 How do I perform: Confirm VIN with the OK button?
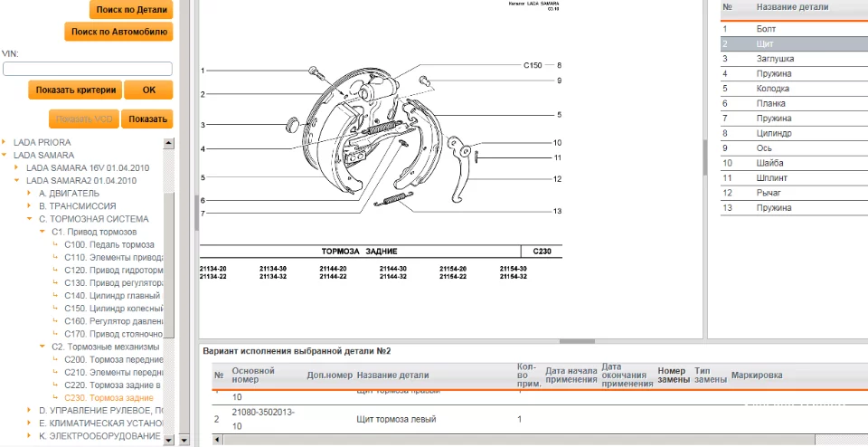(149, 90)
